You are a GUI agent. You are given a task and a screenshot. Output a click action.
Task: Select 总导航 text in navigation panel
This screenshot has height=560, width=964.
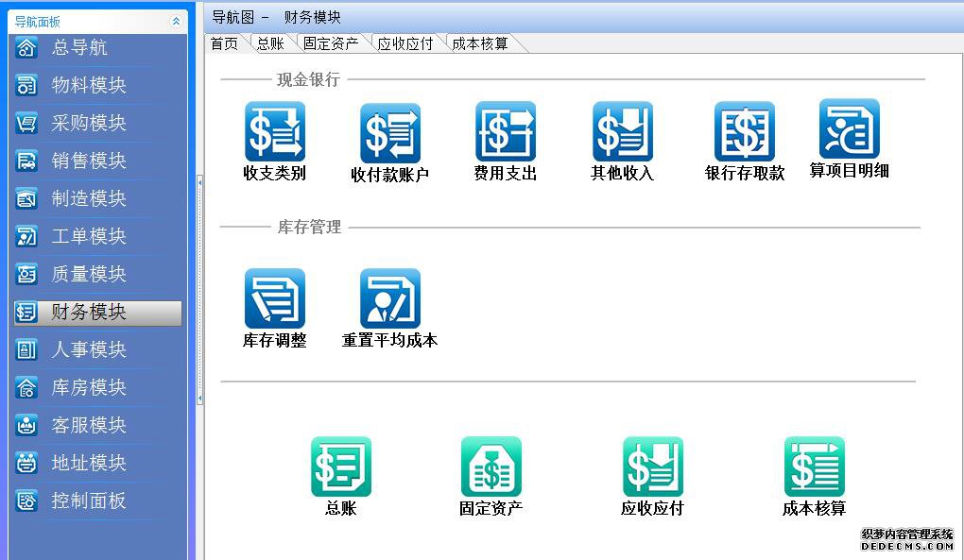80,47
